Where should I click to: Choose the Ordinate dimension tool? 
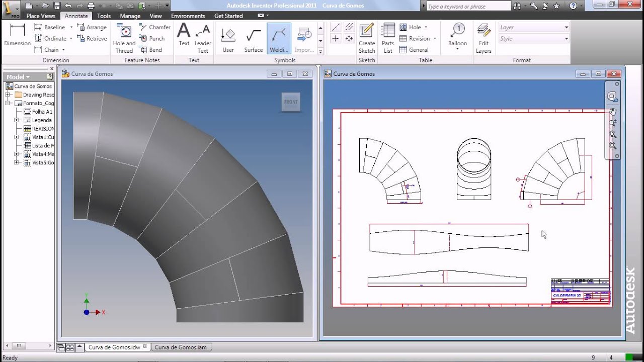point(50,38)
